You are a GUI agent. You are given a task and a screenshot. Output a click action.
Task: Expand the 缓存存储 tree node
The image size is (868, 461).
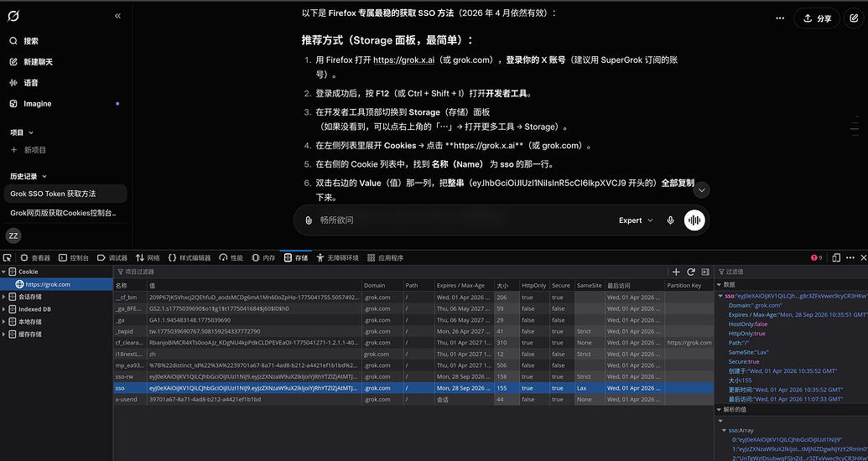click(4, 334)
